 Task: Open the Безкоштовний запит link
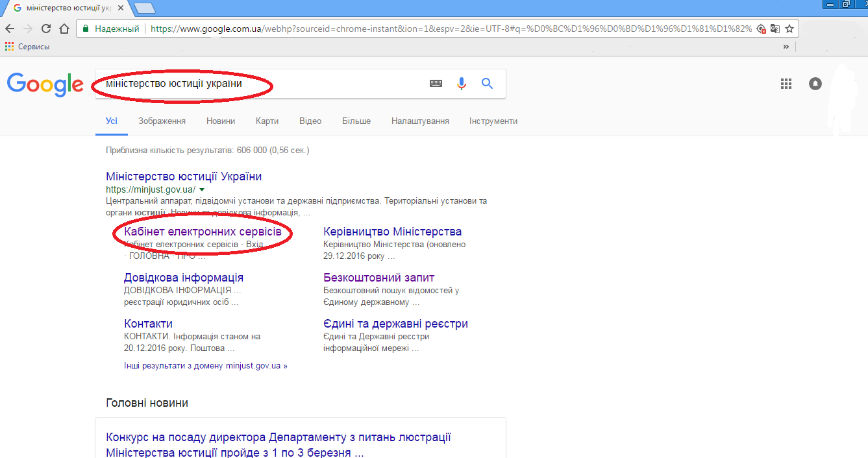point(379,278)
